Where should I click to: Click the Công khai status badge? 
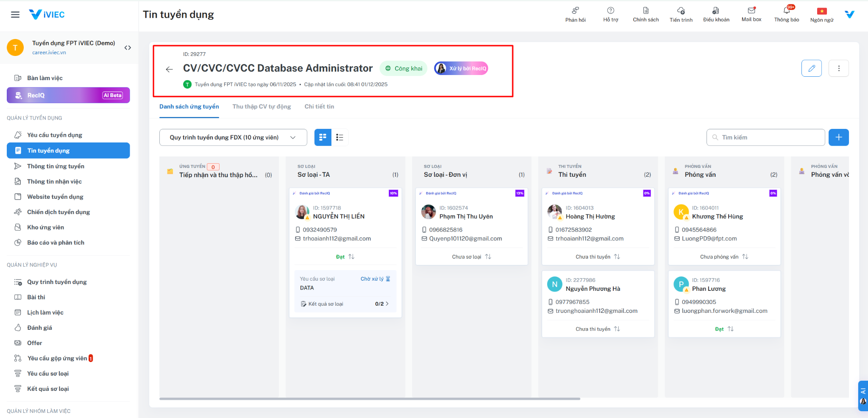click(403, 68)
